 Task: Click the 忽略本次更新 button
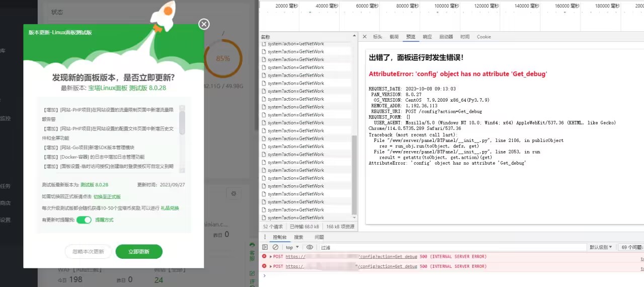point(88,252)
